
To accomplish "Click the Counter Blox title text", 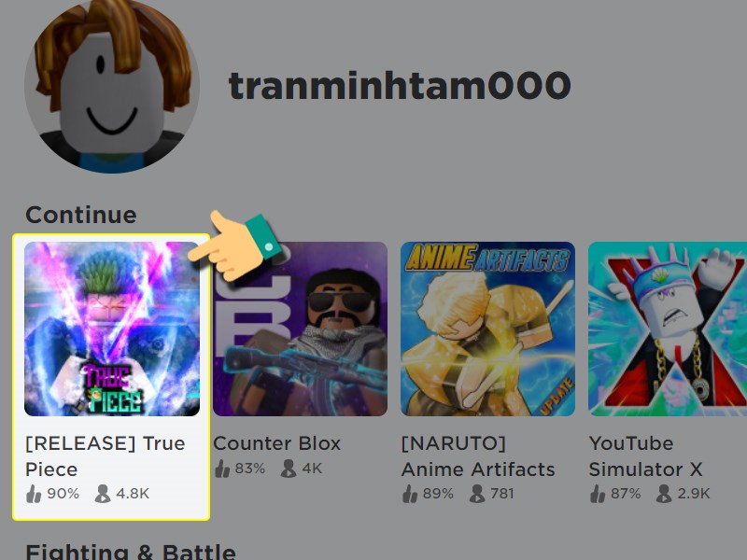I will pos(276,443).
